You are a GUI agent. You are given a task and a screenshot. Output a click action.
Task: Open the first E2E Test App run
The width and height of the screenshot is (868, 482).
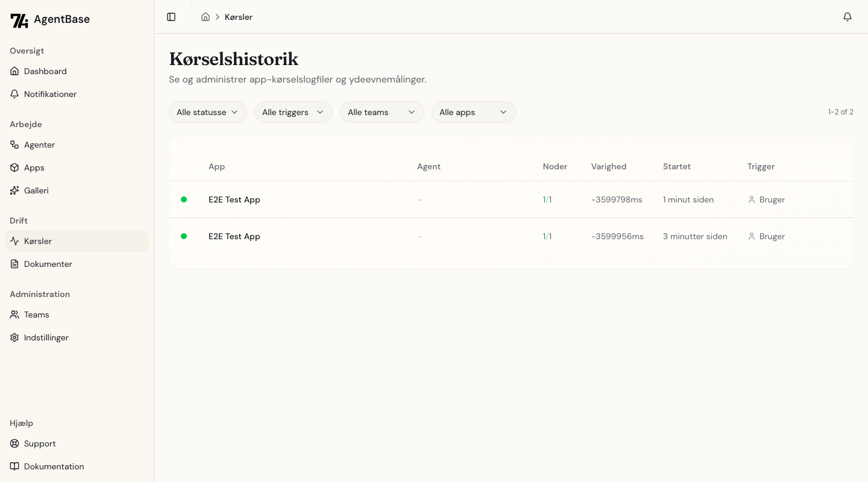(x=234, y=199)
